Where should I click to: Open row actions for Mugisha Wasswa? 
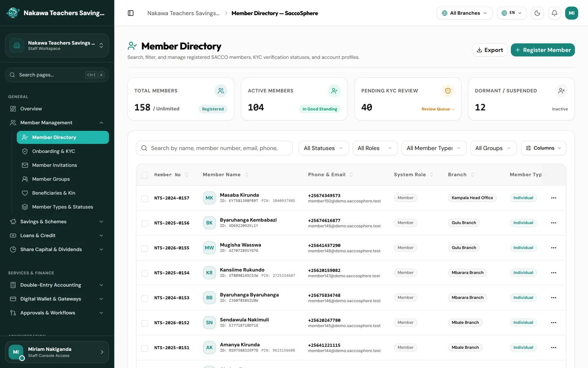click(x=554, y=248)
